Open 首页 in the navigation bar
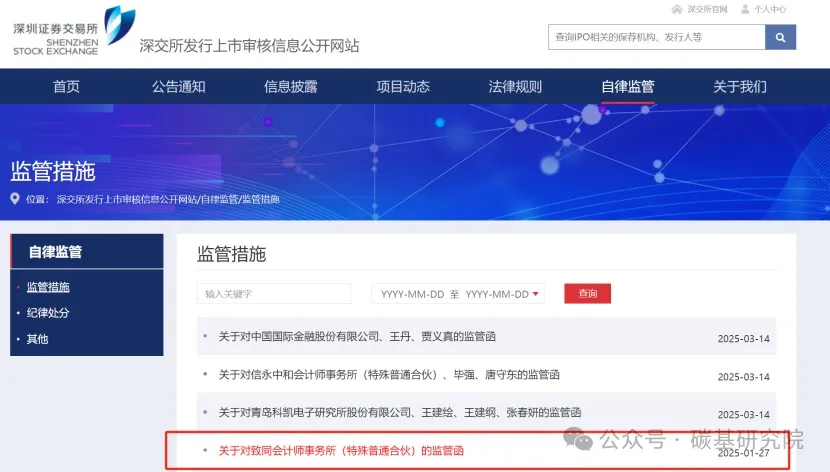The height and width of the screenshot is (472, 830). (x=66, y=86)
